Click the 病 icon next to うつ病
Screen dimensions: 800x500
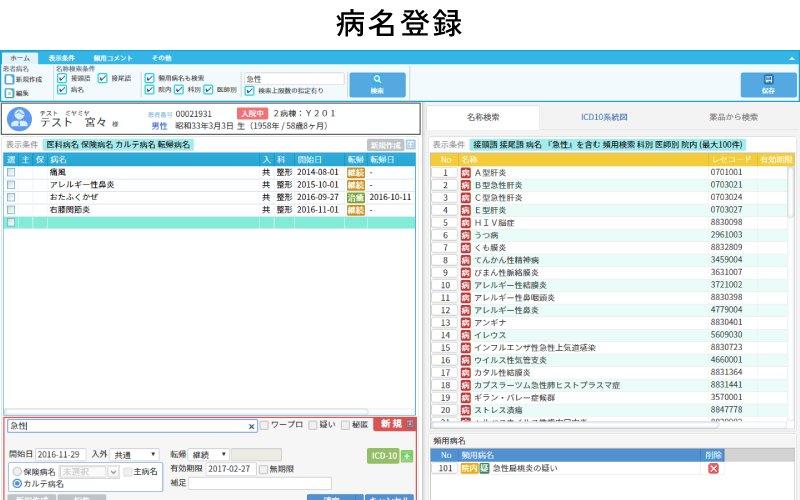click(465, 235)
